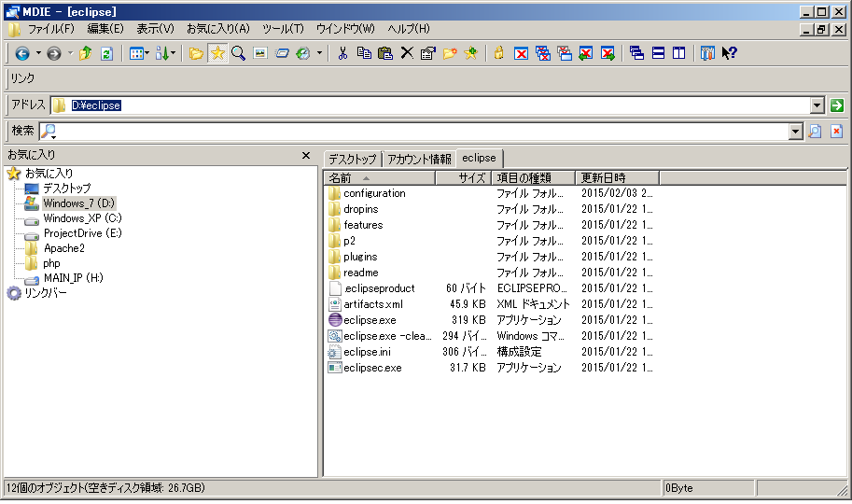Switch to the アカウント情報 tab
The height and width of the screenshot is (504, 852).
[x=419, y=159]
